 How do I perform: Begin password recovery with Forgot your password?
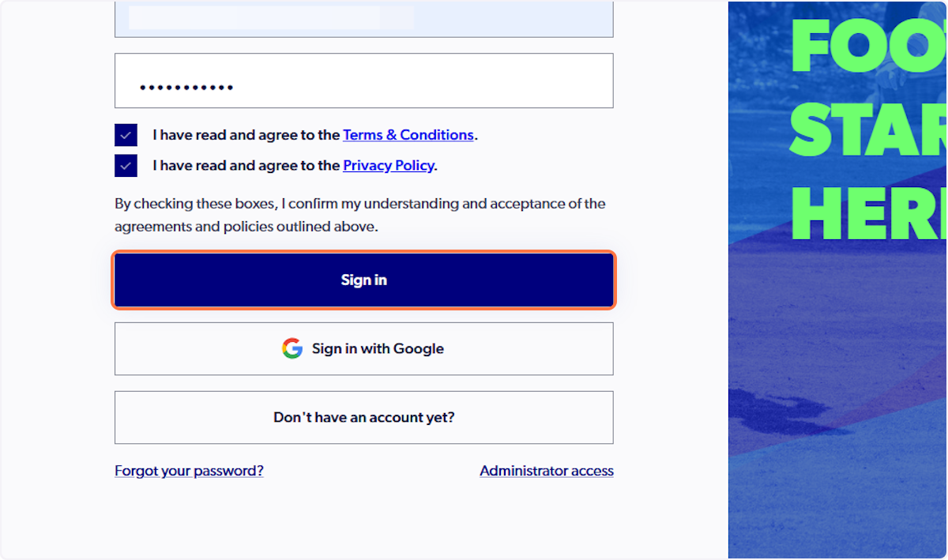click(x=189, y=470)
